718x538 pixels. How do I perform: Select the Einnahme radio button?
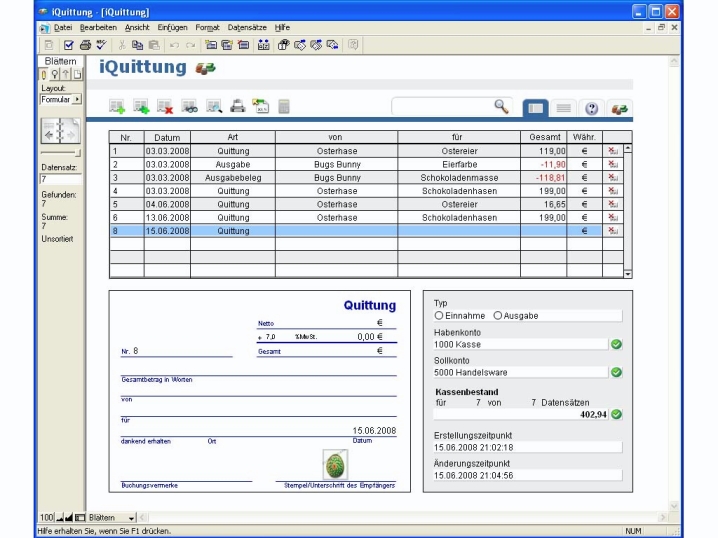click(x=439, y=316)
